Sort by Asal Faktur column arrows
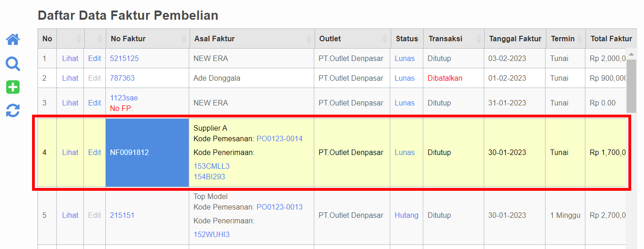Screen dimensions: 644x249 click(310, 39)
